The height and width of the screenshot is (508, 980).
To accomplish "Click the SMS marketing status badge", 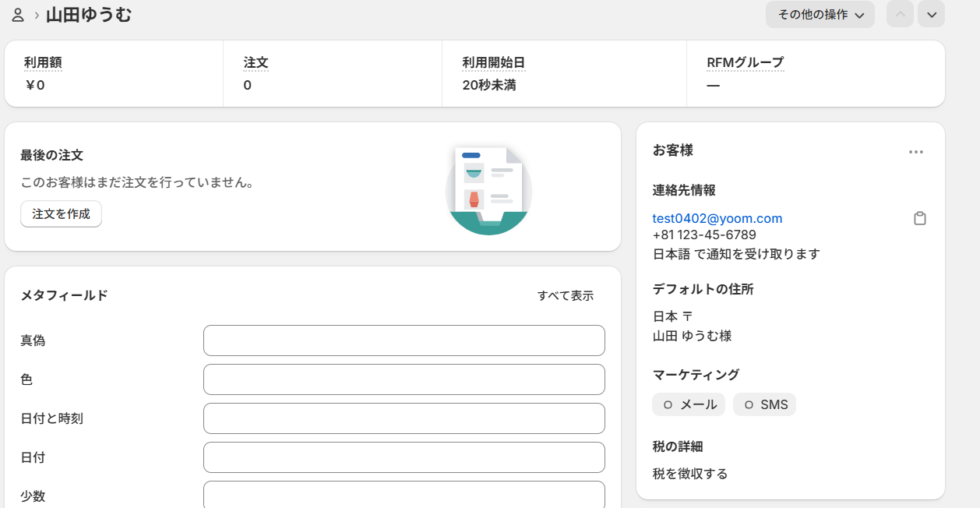I will [x=764, y=405].
